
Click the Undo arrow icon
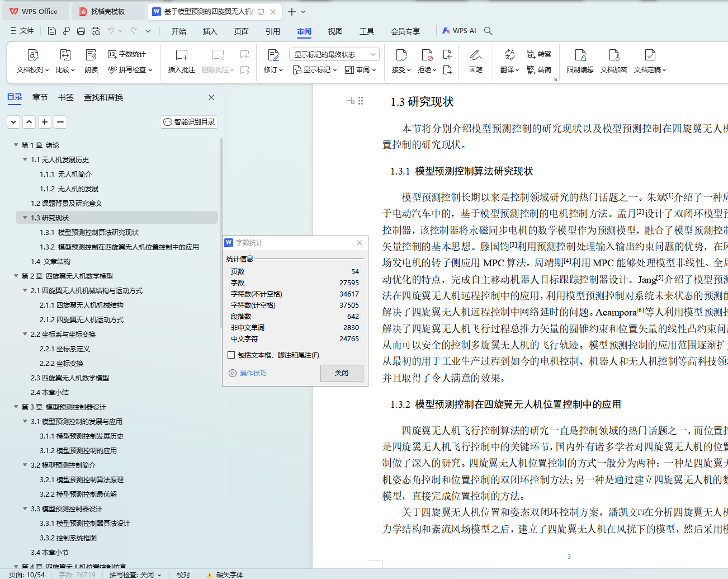[x=111, y=31]
